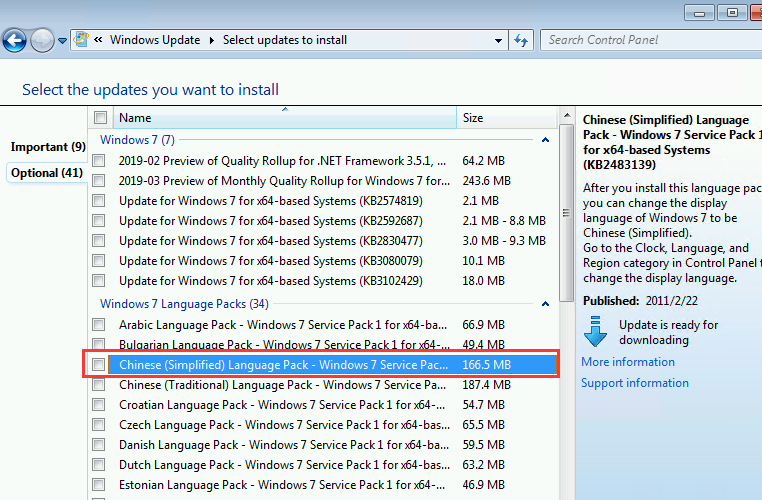Open the address bar history dropdown
This screenshot has height=500, width=762.
coord(499,40)
